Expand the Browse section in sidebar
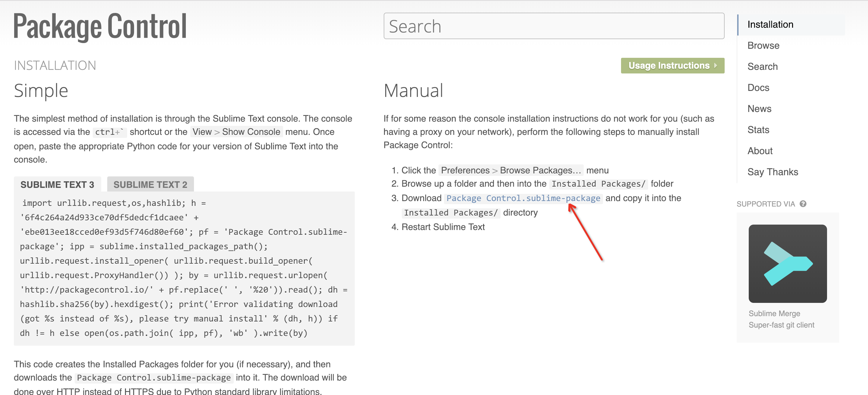Screen dimensions: 868x395 (763, 45)
